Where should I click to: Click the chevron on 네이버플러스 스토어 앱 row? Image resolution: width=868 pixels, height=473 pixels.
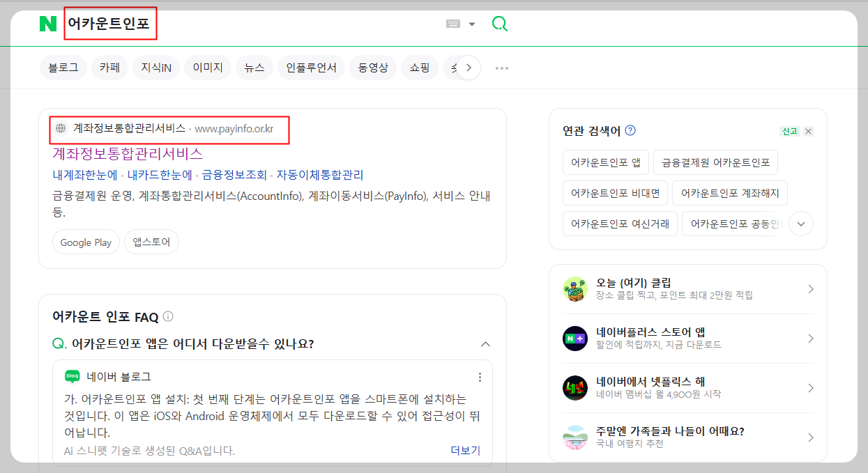tap(810, 339)
